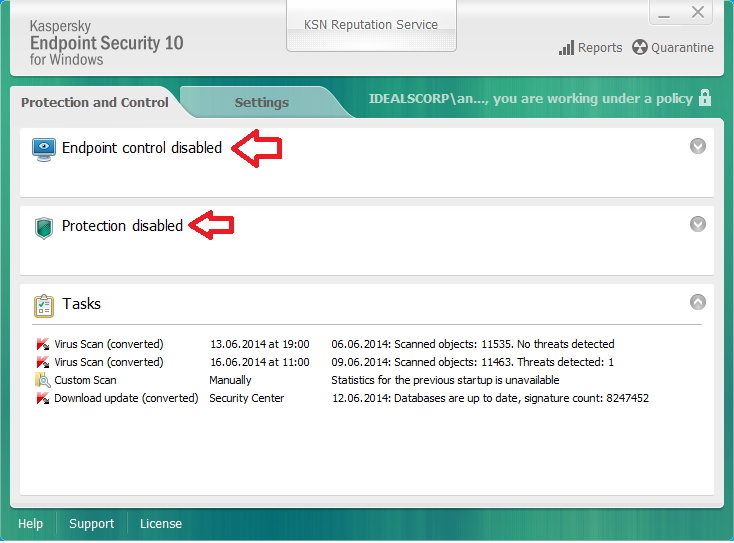Click the Kaspersky icon of the 16.06.2014 Virus Scan

pos(43,362)
